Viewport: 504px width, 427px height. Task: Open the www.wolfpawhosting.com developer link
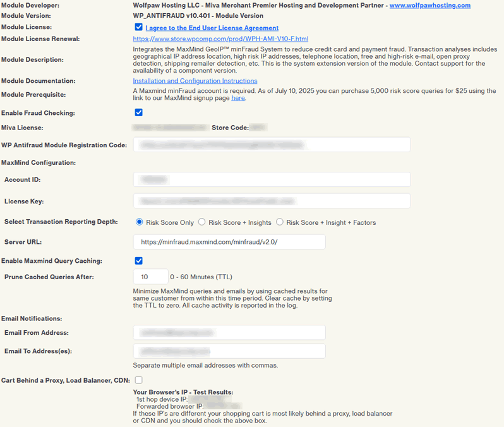coord(429,5)
